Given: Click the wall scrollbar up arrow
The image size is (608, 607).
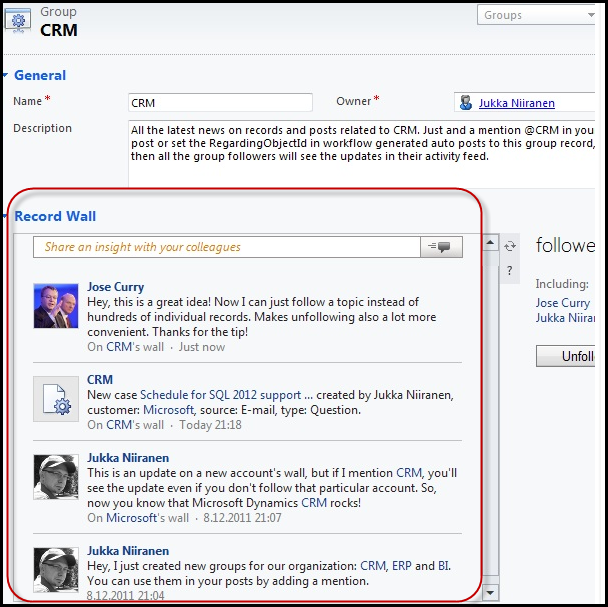Looking at the screenshot, I should click(x=490, y=243).
